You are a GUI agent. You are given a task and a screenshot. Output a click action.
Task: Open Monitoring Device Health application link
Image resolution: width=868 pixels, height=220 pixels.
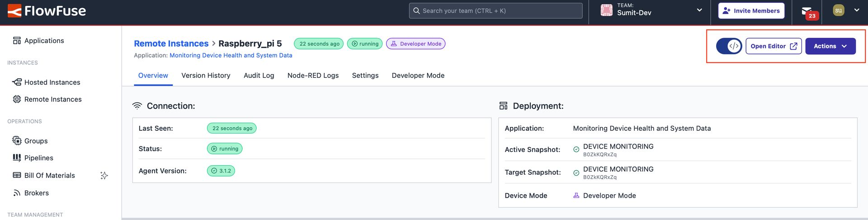[x=231, y=55]
